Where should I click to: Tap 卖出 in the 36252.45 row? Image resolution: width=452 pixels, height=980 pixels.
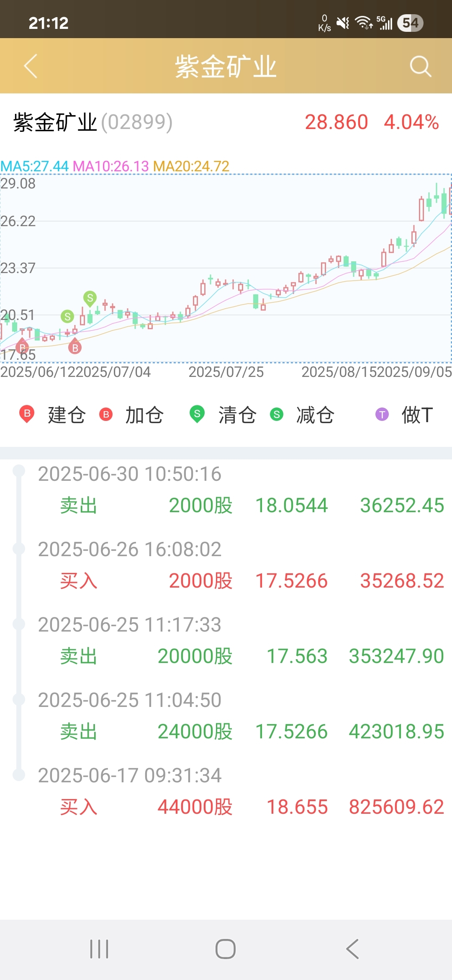(x=79, y=505)
